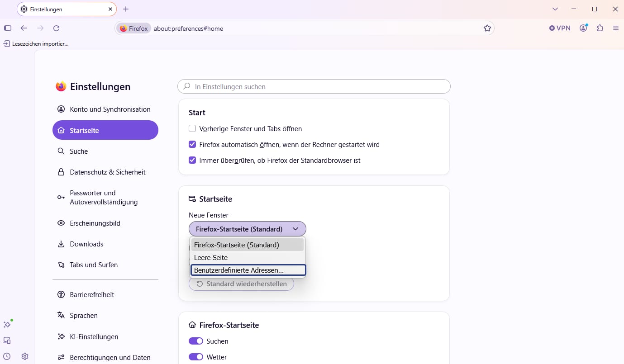Click the Firefox identity badge in address bar
Viewport: 624px width, 364px height.
point(134,28)
